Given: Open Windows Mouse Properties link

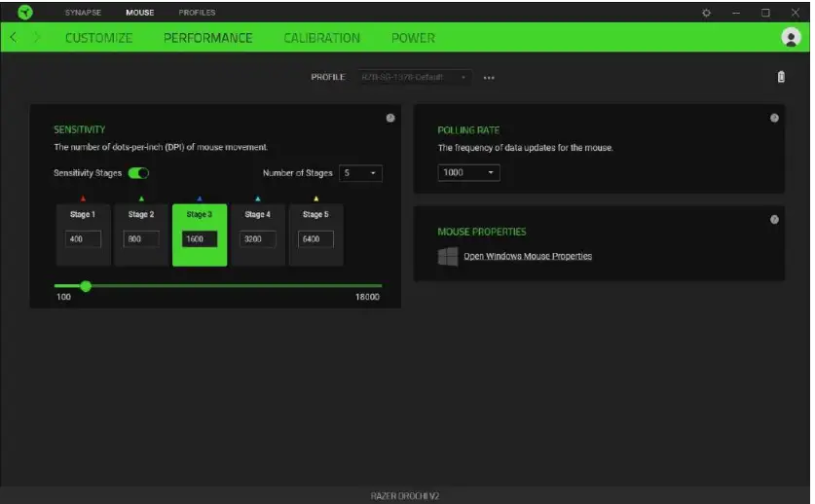Looking at the screenshot, I should pos(527,257).
